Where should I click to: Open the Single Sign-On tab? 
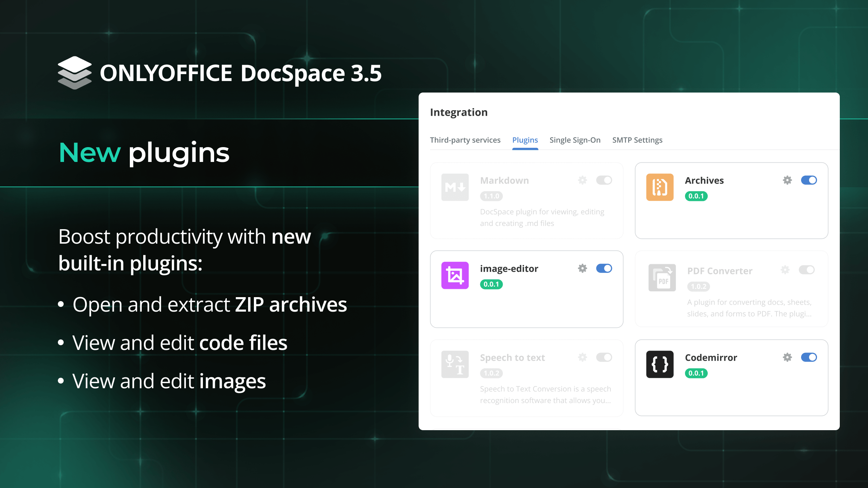tap(575, 140)
